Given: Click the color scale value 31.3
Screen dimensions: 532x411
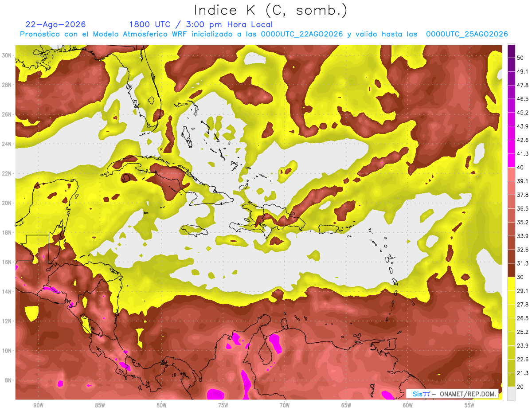Looking at the screenshot, I should click(523, 263).
